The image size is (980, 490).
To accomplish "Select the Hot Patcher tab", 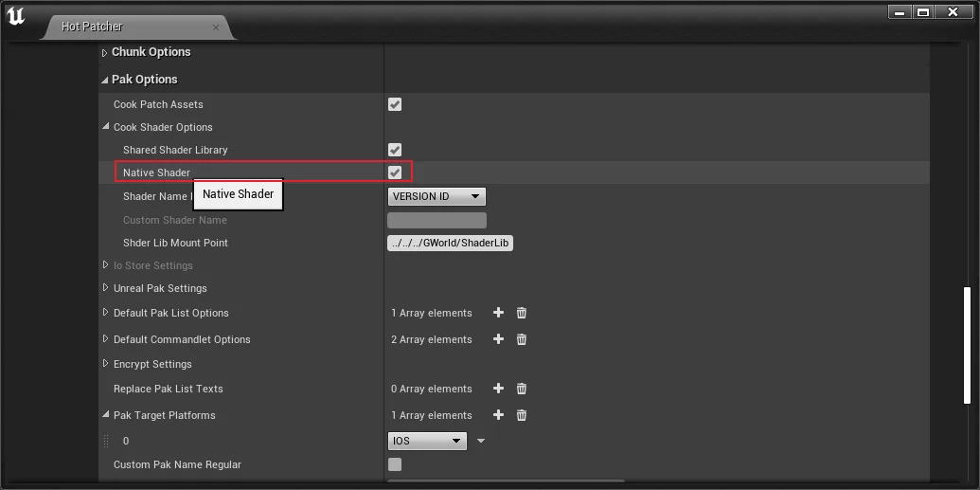I will [x=92, y=27].
